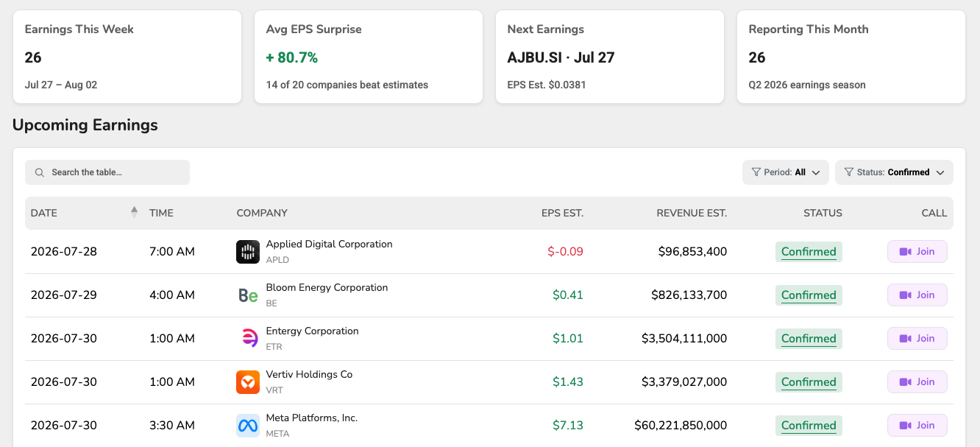Join the Entergy Corporation call
The width and height of the screenshot is (980, 447).
(917, 339)
